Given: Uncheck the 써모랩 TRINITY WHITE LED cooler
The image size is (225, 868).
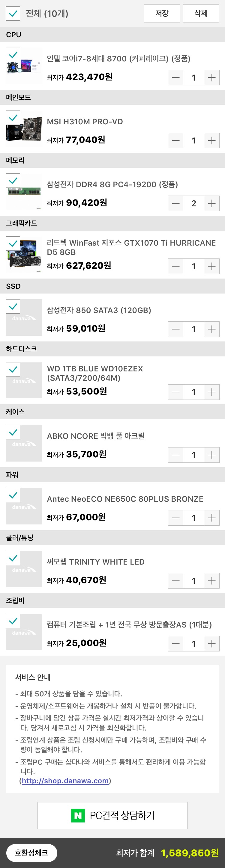Looking at the screenshot, I should point(13,558).
